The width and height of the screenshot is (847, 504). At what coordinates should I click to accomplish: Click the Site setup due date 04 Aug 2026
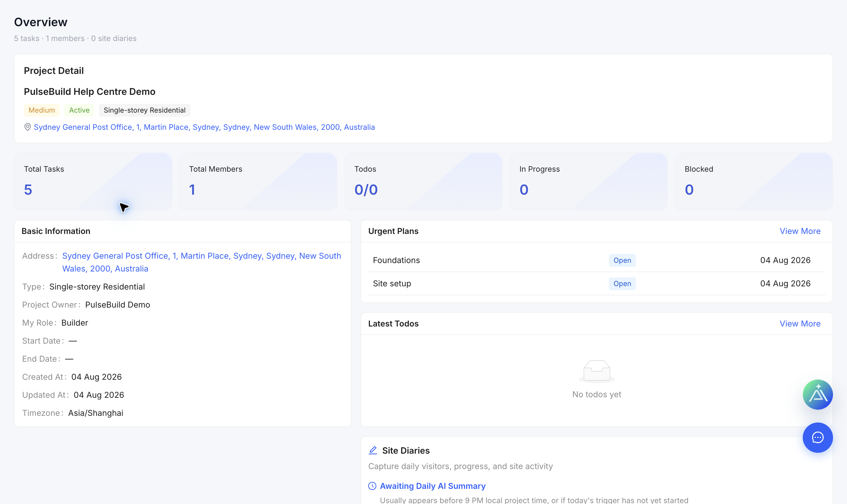pos(785,284)
